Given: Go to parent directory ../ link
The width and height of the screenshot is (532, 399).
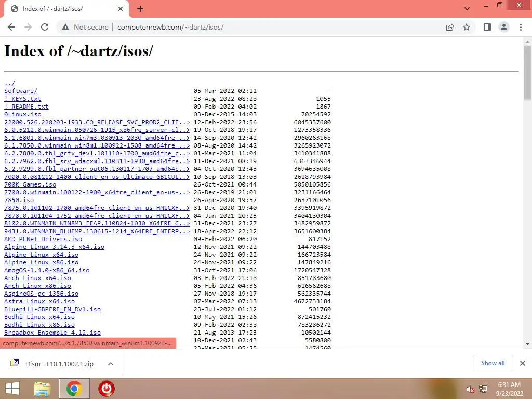Looking at the screenshot, I should tap(9, 83).
